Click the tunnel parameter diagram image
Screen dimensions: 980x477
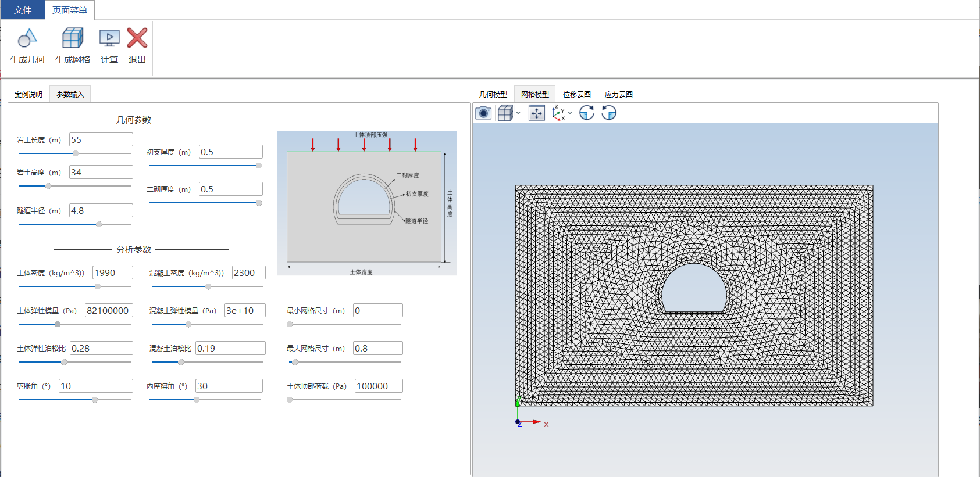[367, 203]
